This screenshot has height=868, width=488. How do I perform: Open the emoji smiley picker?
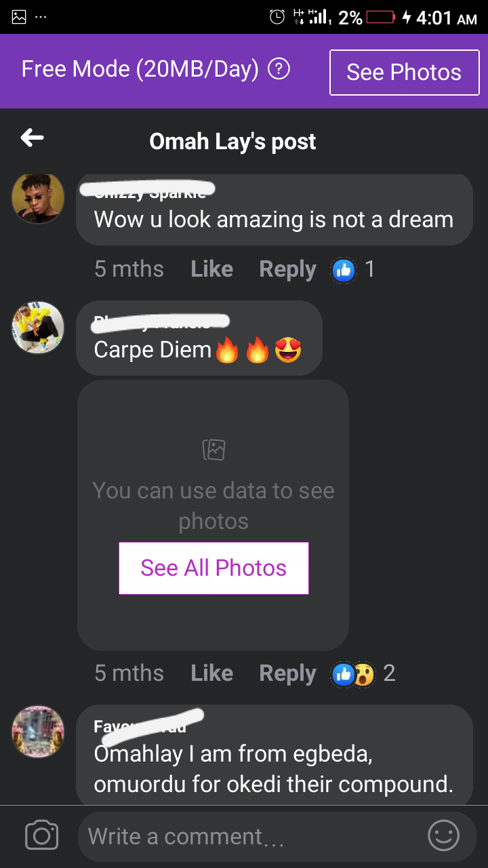pyautogui.click(x=444, y=835)
